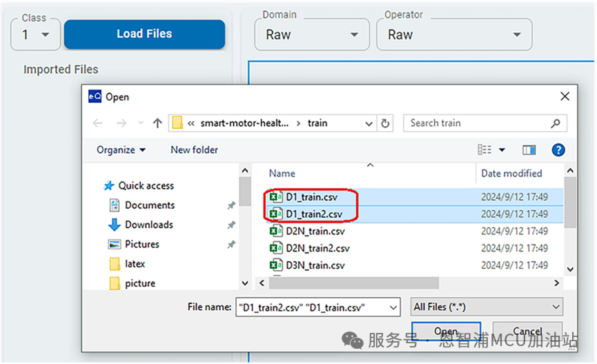597x364 pixels.
Task: Click the Open button
Action: [446, 332]
